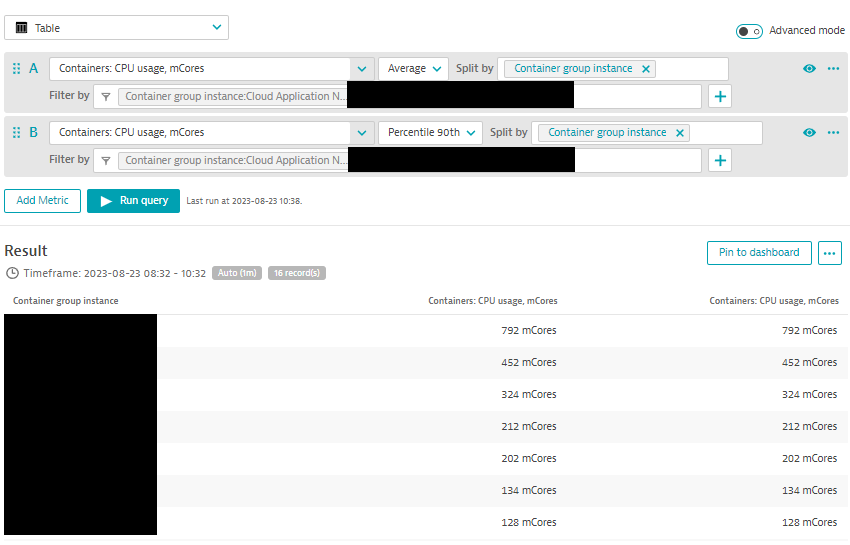Hide query B using the eye icon
Screen dimensions: 850x545
pyautogui.click(x=809, y=133)
